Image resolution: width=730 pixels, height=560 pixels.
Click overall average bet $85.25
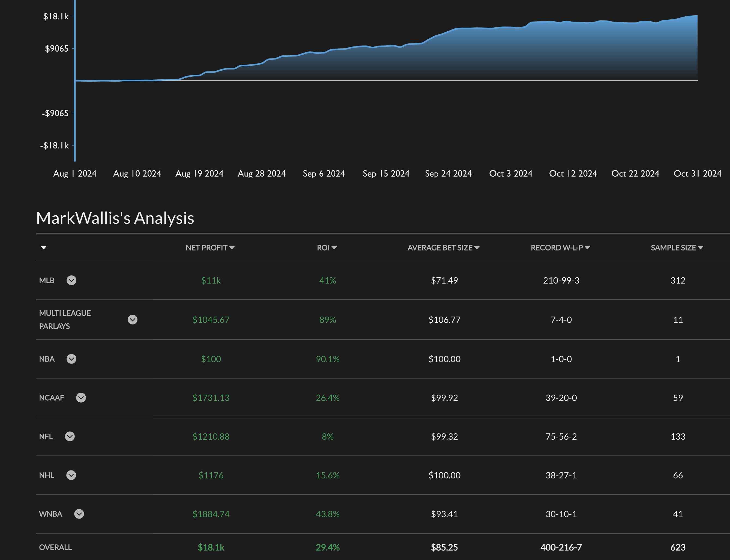(444, 547)
